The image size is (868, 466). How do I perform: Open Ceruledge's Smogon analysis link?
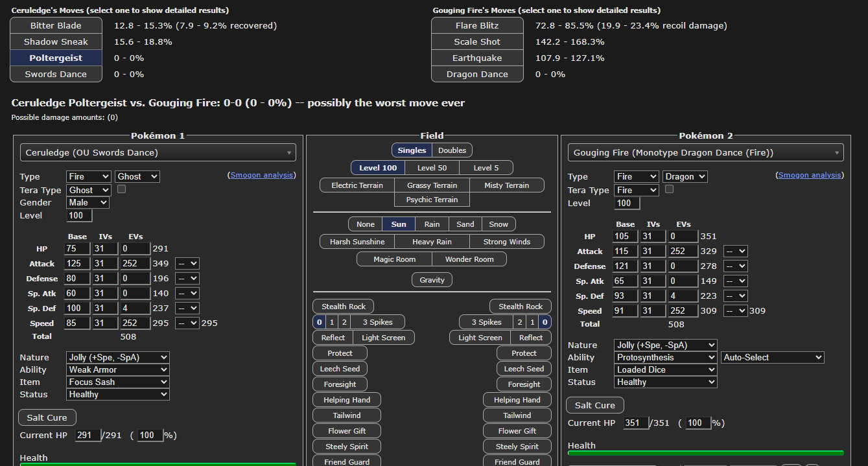pyautogui.click(x=263, y=175)
